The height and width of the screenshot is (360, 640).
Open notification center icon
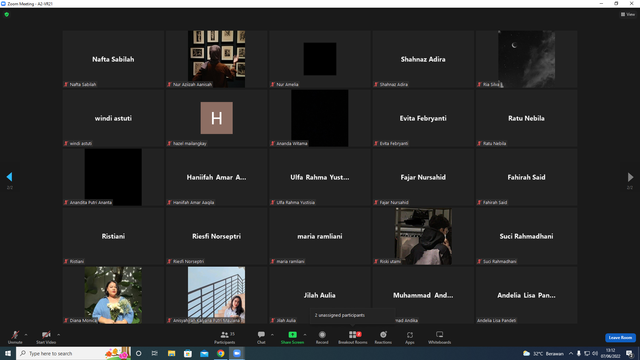click(x=629, y=353)
